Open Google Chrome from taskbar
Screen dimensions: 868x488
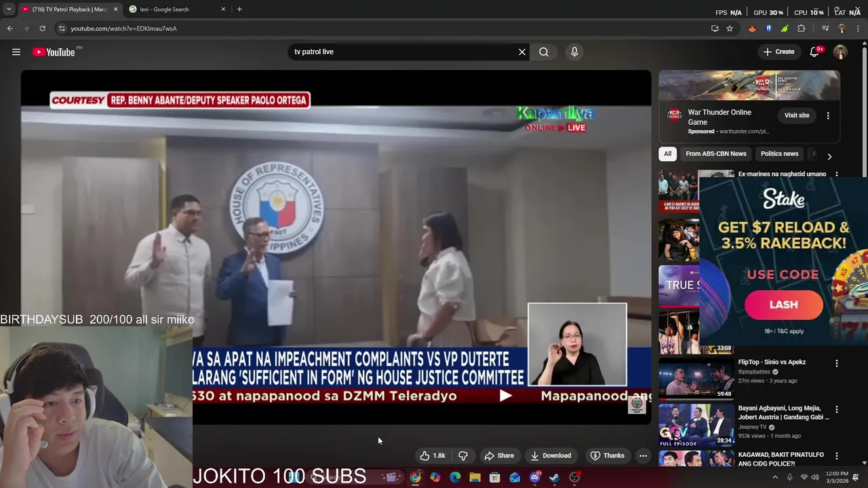tap(415, 477)
